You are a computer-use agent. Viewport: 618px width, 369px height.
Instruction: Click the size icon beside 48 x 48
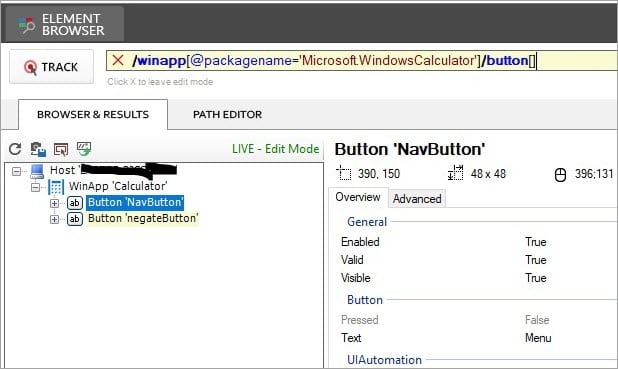456,173
